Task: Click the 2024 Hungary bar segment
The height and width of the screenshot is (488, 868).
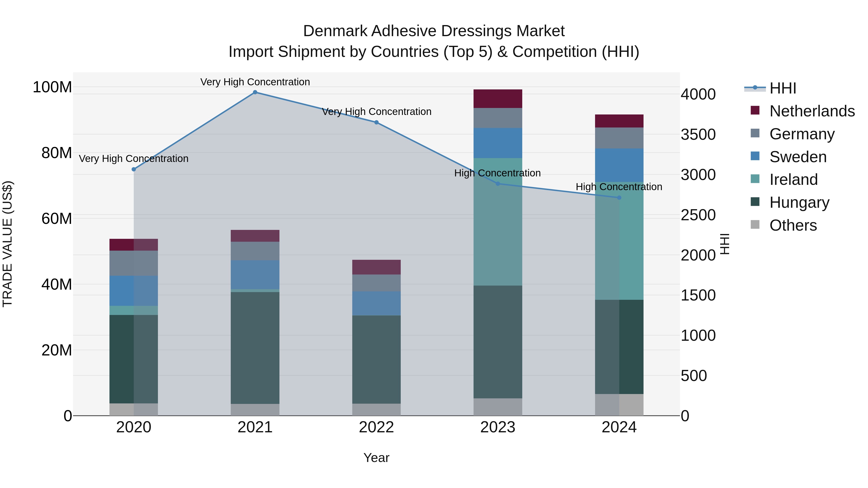Action: (619, 347)
